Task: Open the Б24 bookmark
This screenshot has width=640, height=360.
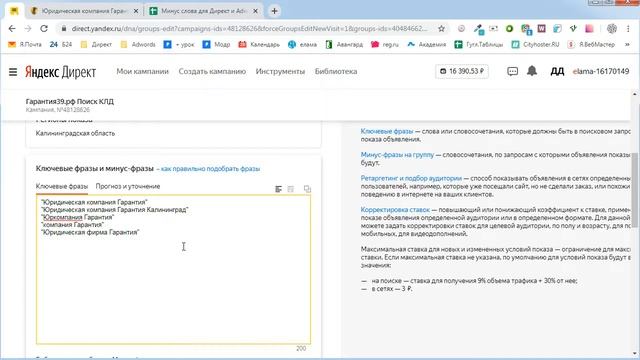Action: 61,44
